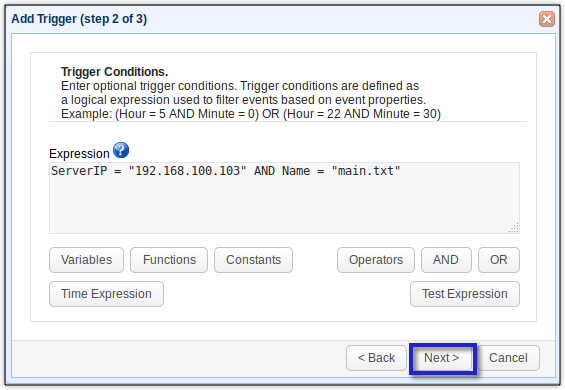Open the Operators list
The height and width of the screenshot is (390, 565).
(x=376, y=260)
